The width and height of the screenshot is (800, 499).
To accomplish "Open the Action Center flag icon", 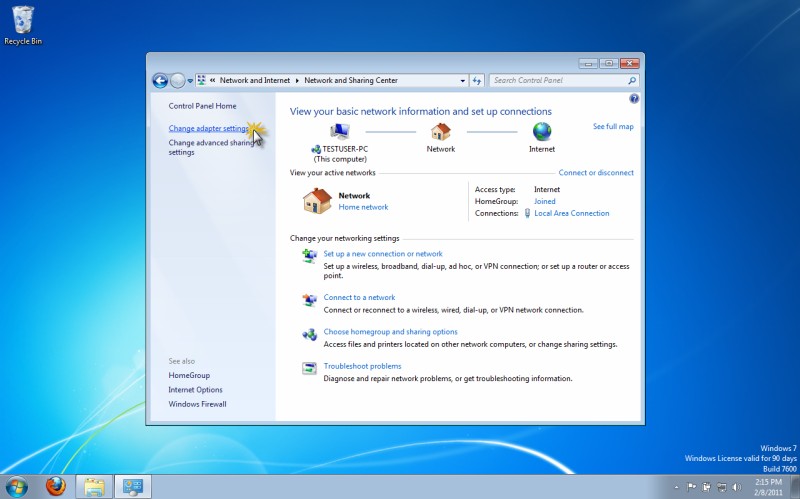I will [691, 487].
